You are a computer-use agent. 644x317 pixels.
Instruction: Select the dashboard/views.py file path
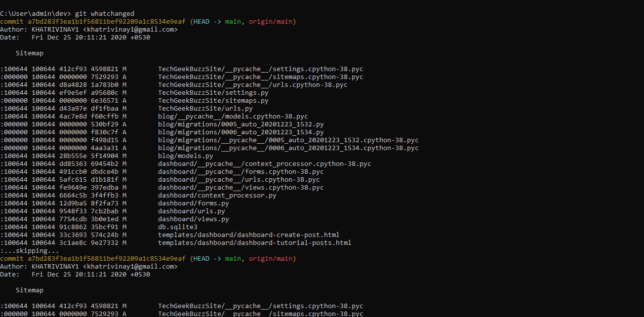193,219
